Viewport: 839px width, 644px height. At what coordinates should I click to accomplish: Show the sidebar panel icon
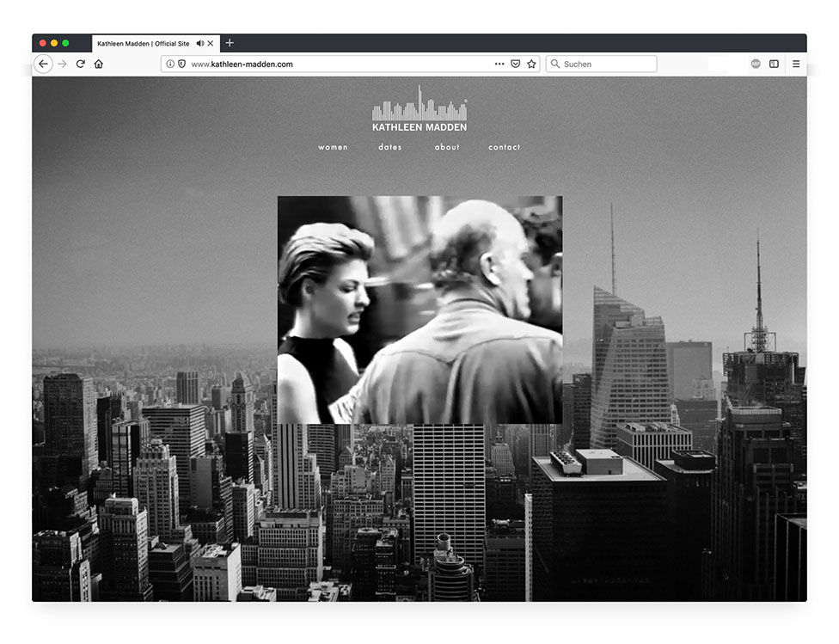click(774, 64)
